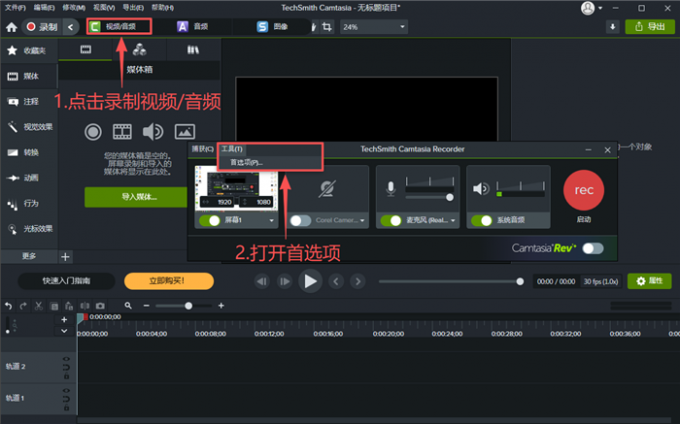Screen dimensions: 680x424
Task: Open the Media tab in sidebar
Action: coord(29,76)
